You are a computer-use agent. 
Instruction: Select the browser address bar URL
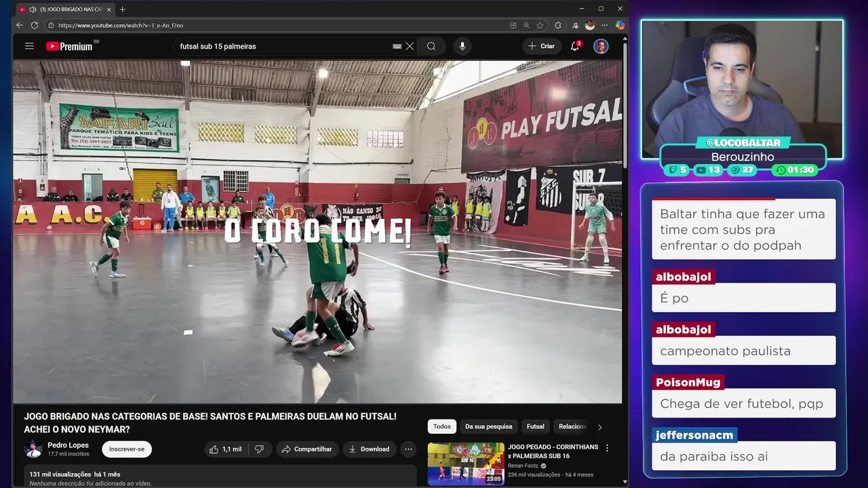[x=121, y=25]
